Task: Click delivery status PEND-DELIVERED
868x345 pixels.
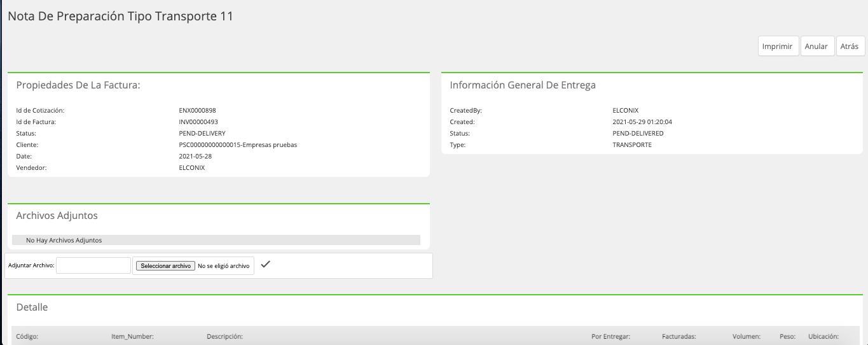Action: point(638,134)
